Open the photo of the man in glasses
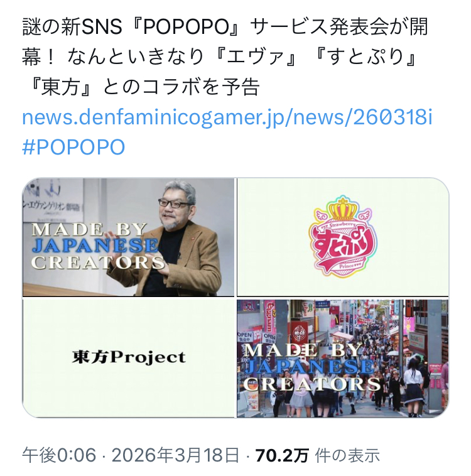Viewport: 471px width, 476px height. coord(129,237)
